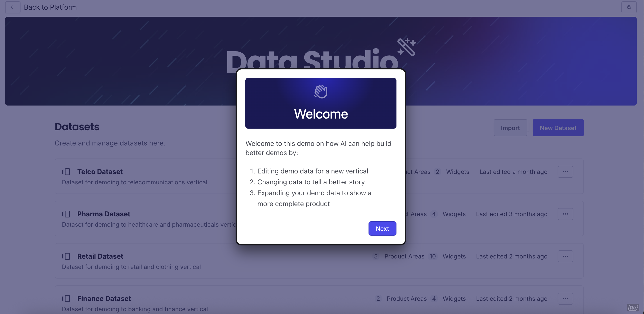Click the back arrow icon
This screenshot has height=314, width=644.
(13, 7)
